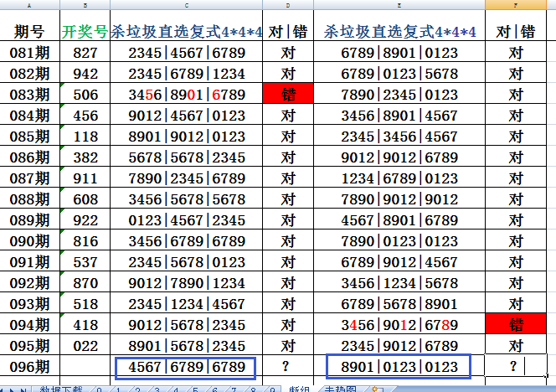Click cell 2345|5678|0123 in row 091期
The height and width of the screenshot is (392, 556).
[187, 262]
